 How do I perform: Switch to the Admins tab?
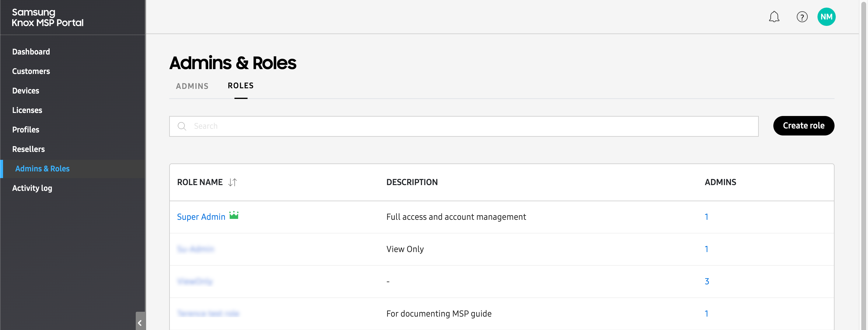pyautogui.click(x=192, y=86)
